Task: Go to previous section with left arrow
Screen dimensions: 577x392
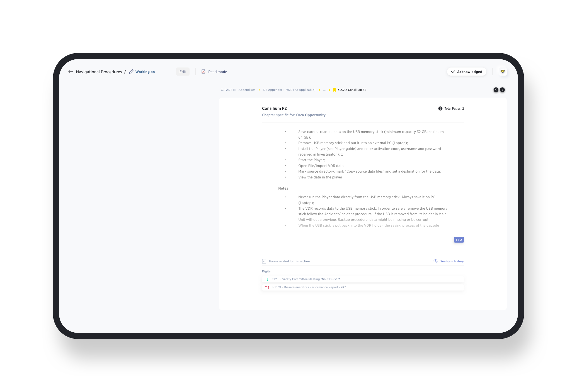Action: point(496,90)
